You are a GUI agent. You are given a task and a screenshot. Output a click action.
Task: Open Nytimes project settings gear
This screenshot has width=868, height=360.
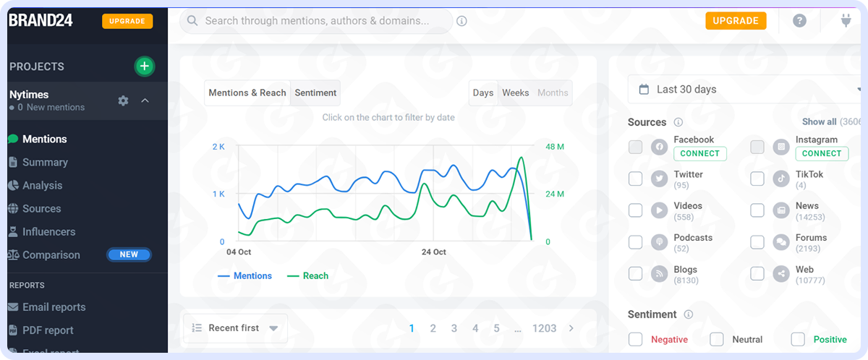click(123, 100)
